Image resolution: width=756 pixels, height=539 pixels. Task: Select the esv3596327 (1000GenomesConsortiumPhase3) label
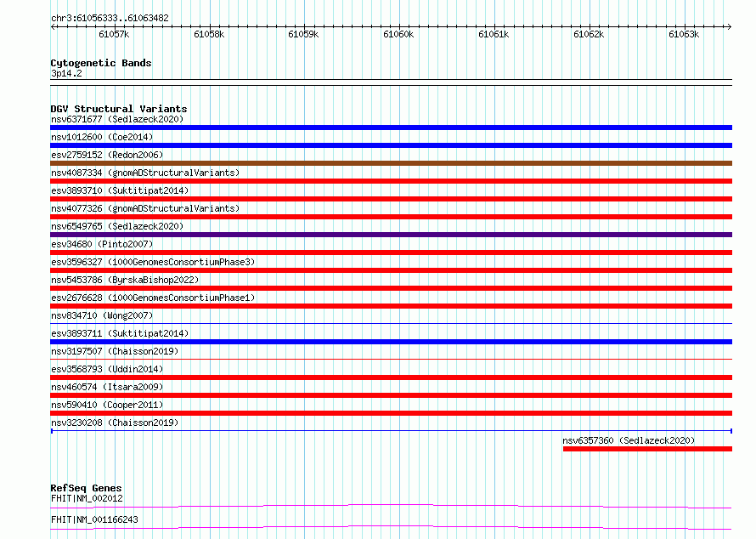point(153,262)
